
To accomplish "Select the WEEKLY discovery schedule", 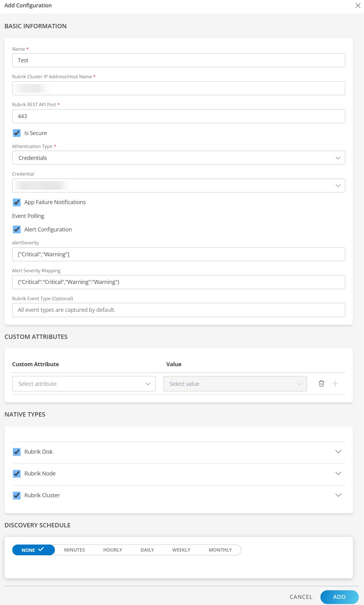I will pyautogui.click(x=181, y=550).
